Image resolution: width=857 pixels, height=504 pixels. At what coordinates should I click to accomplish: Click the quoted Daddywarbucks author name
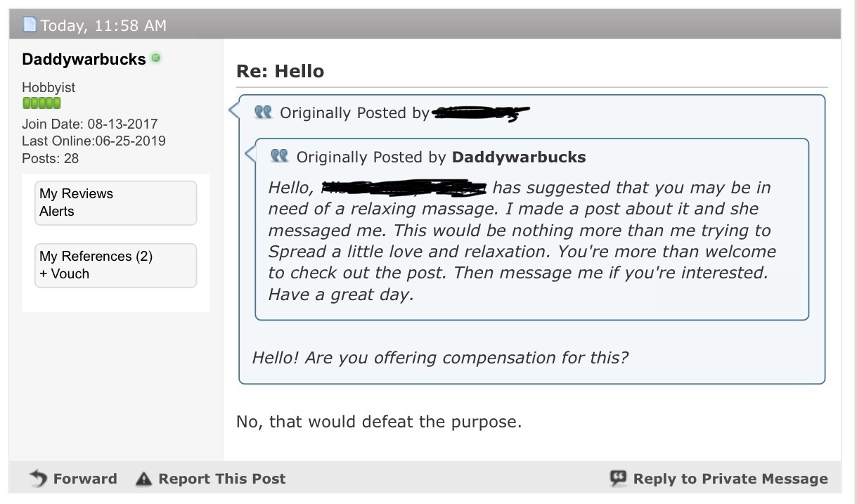click(x=518, y=157)
